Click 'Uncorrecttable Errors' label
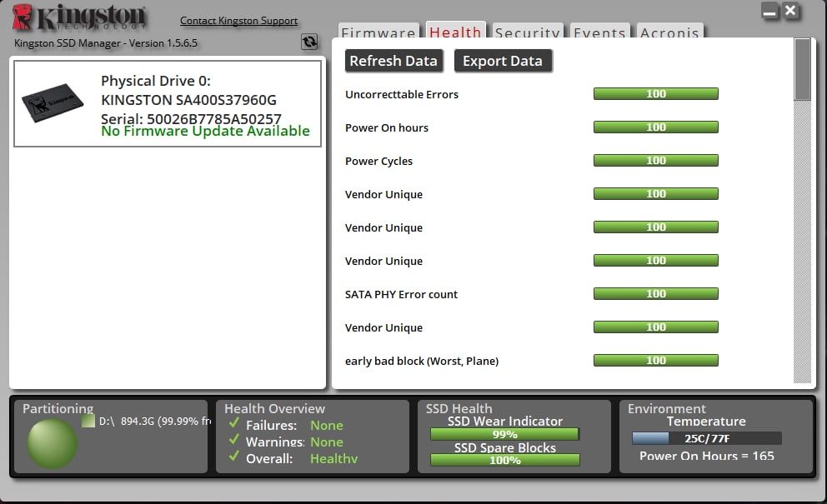 click(402, 94)
